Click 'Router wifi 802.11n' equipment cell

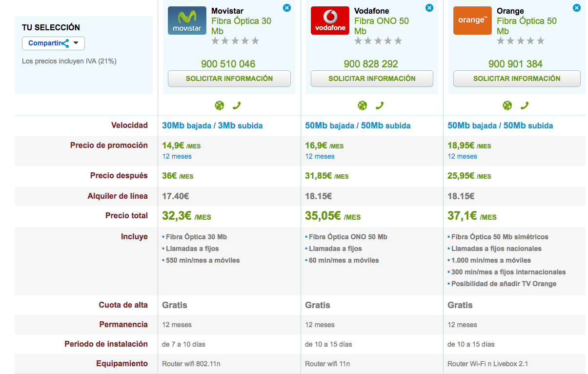pyautogui.click(x=191, y=364)
